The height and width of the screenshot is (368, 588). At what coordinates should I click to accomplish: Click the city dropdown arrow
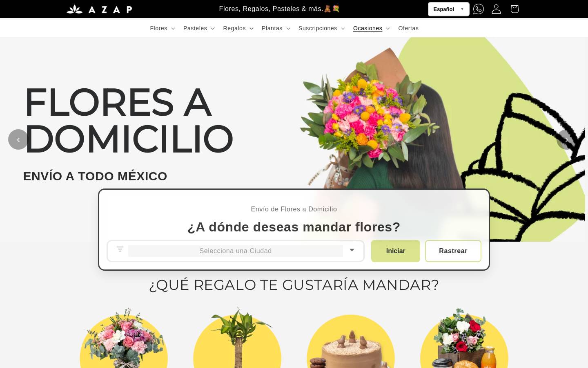point(352,250)
